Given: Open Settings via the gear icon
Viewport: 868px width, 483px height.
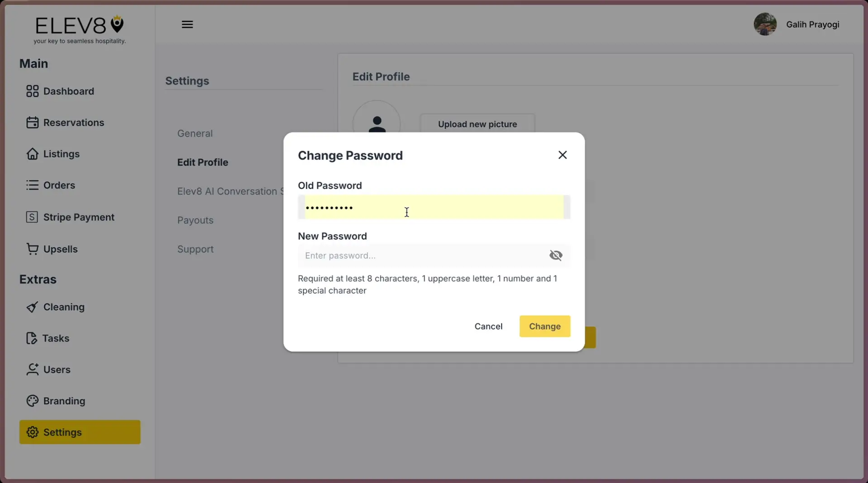Looking at the screenshot, I should tap(32, 432).
